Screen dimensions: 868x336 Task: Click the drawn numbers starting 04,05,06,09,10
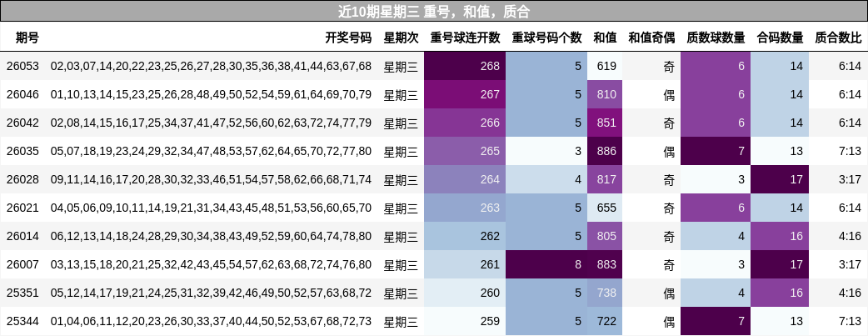[x=211, y=208]
